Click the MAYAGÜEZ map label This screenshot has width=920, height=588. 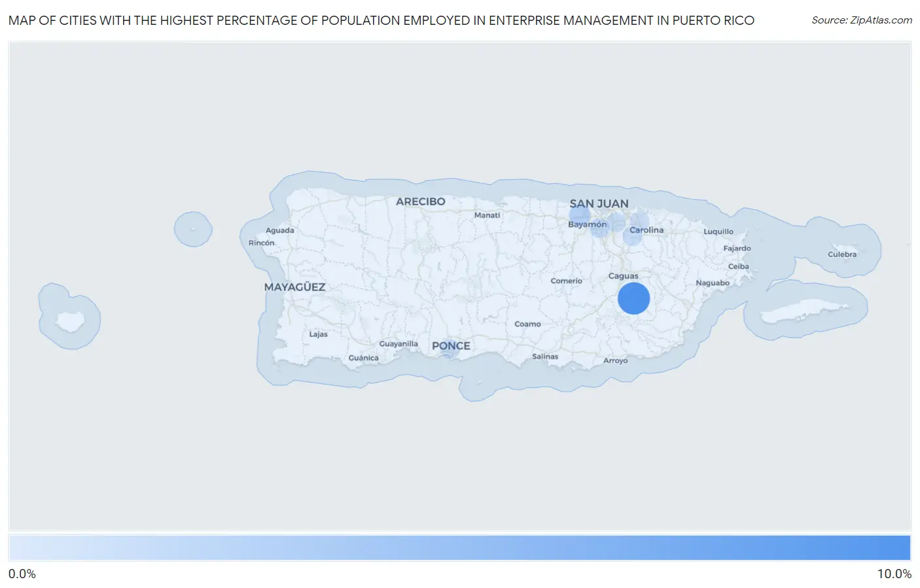pos(294,287)
